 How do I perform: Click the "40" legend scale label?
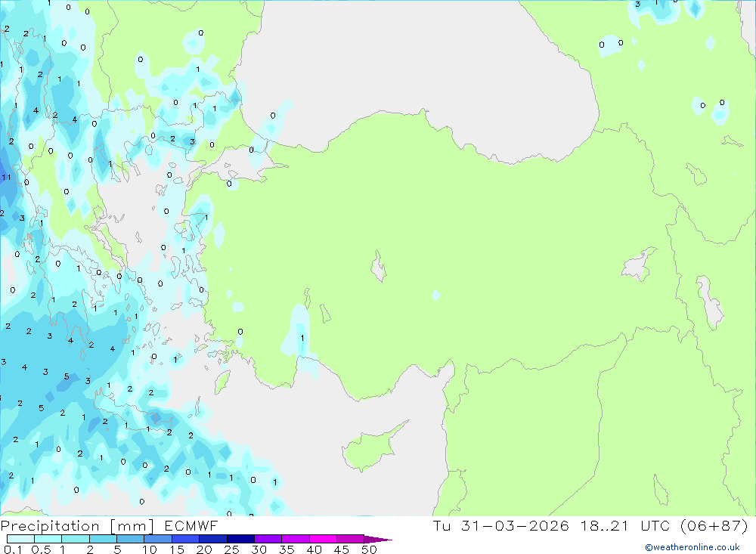tap(314, 549)
